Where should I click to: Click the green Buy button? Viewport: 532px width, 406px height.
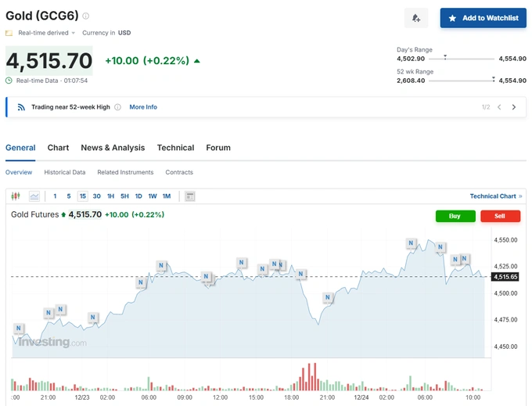[455, 216]
